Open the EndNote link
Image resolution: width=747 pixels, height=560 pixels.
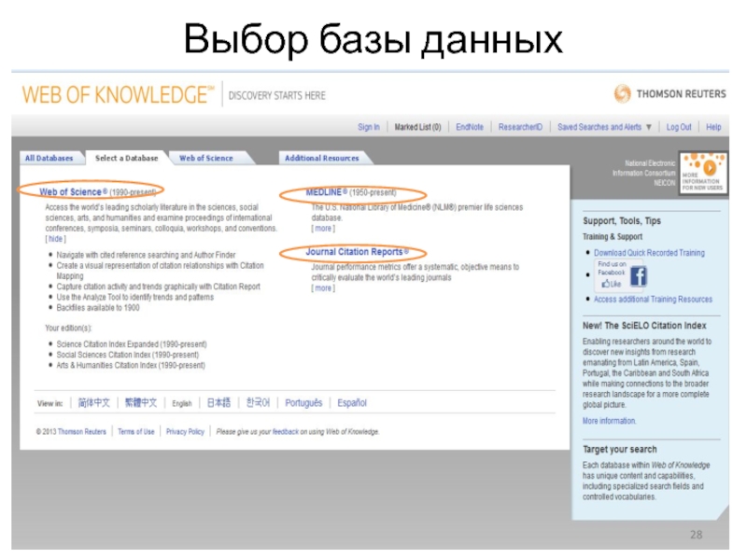coord(470,127)
